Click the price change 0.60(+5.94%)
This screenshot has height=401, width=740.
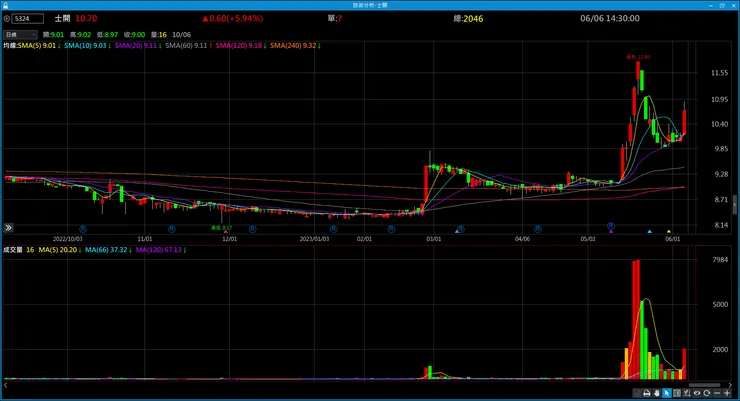(x=233, y=18)
